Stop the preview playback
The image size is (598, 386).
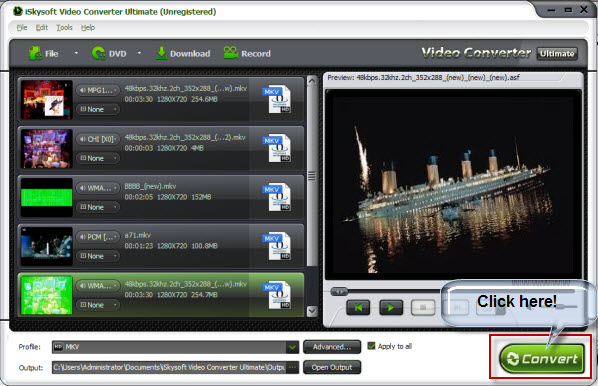pyautogui.click(x=423, y=307)
